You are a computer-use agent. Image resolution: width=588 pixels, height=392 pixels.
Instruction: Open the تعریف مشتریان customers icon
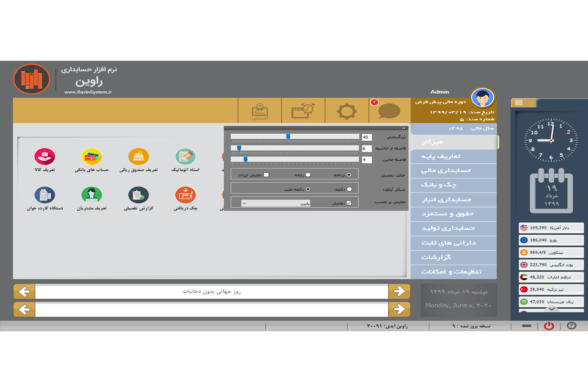point(91,195)
